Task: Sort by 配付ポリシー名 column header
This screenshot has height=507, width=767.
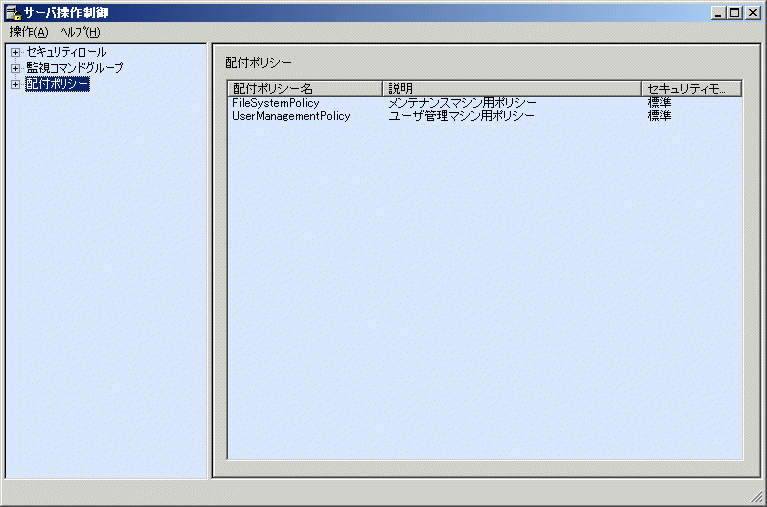Action: click(x=305, y=89)
